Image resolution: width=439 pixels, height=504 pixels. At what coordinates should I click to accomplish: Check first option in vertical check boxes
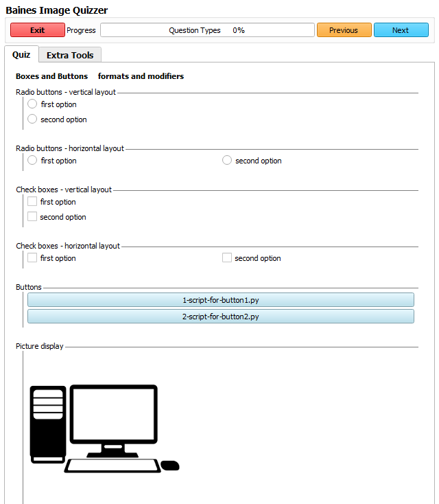coord(32,202)
